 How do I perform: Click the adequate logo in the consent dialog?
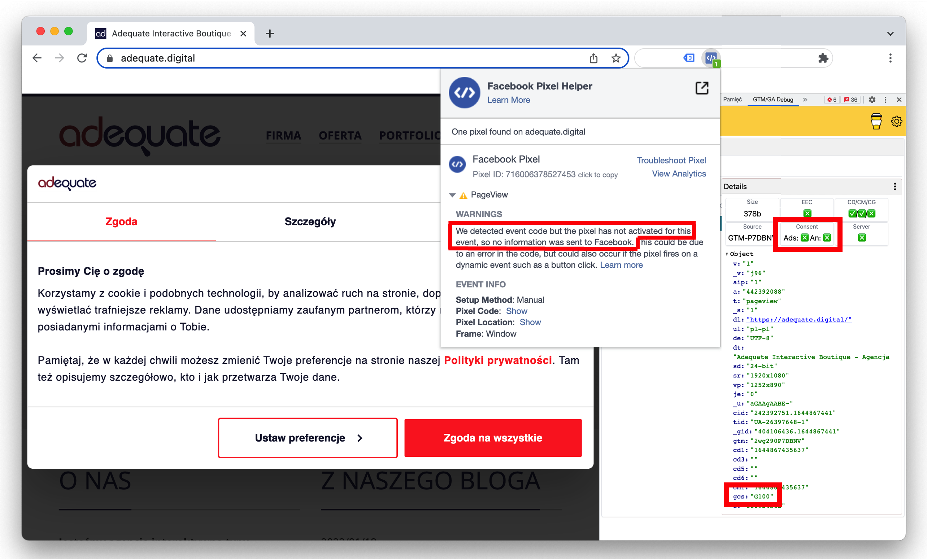[x=68, y=184]
